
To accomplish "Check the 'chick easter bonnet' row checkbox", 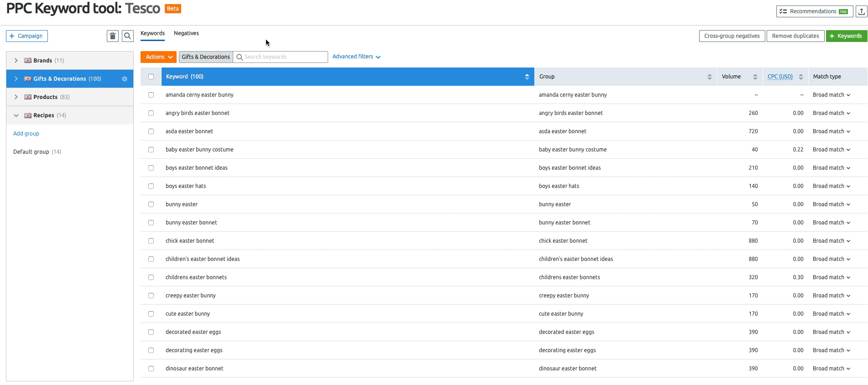I will pyautogui.click(x=151, y=241).
